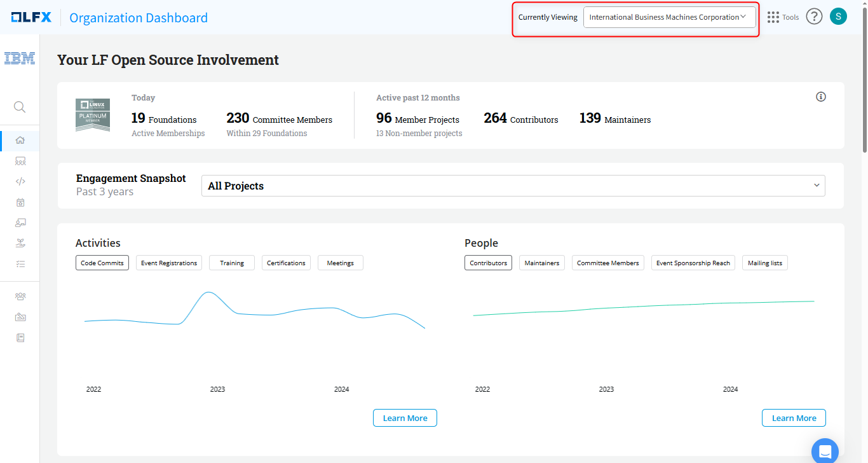Expand the All Projects dropdown
Image resolution: width=868 pixels, height=463 pixels.
tap(513, 186)
